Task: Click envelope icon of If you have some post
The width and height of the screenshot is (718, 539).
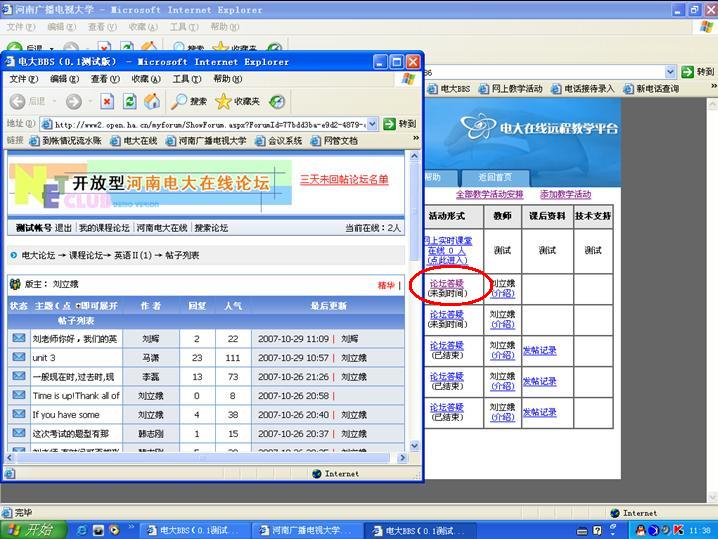Action: pos(19,414)
